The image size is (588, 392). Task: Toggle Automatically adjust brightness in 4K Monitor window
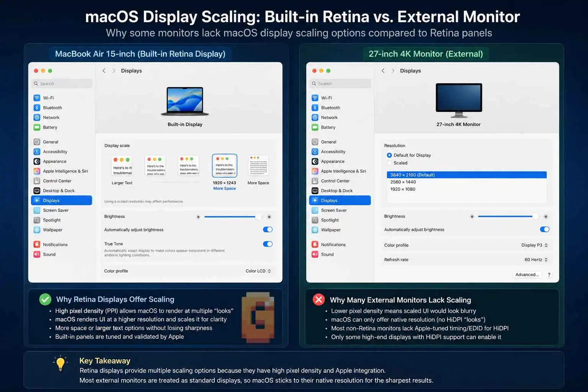(x=544, y=229)
